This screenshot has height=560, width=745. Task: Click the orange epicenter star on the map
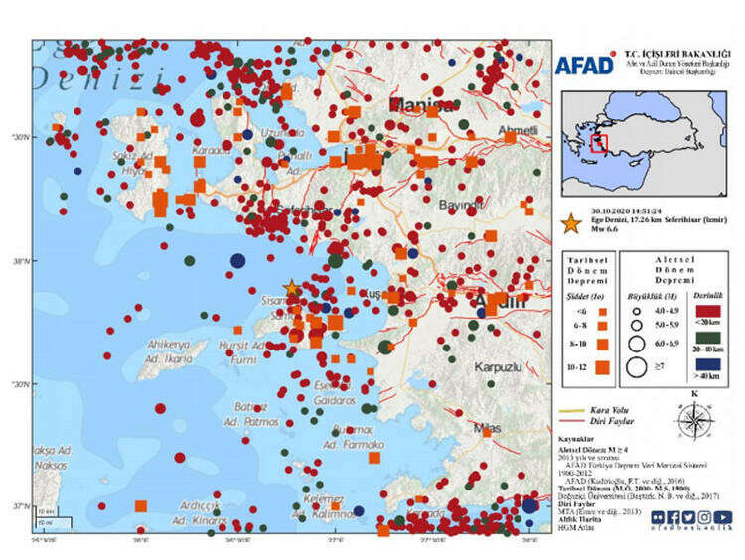291,288
